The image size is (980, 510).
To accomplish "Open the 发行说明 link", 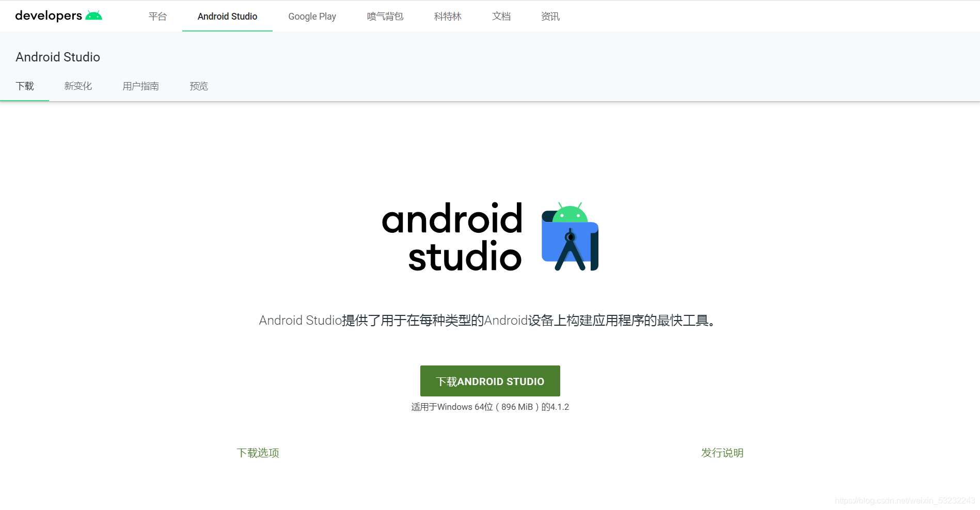I will [x=722, y=453].
